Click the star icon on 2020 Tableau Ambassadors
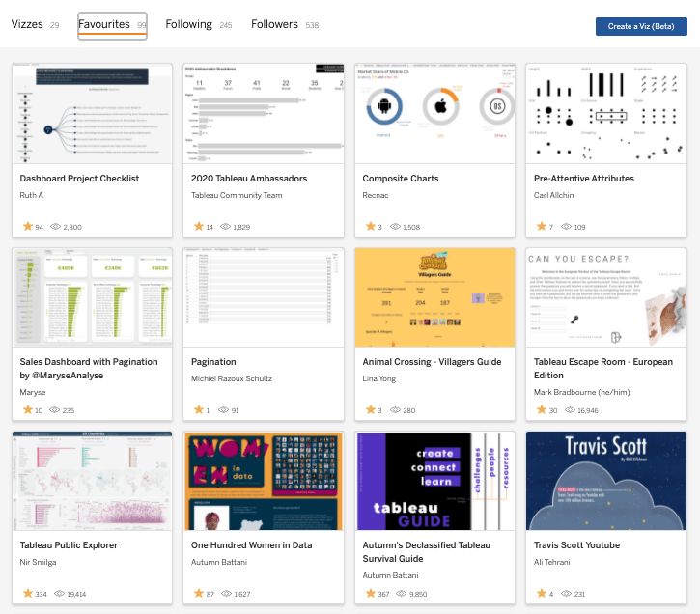700x614 pixels. coord(199,227)
